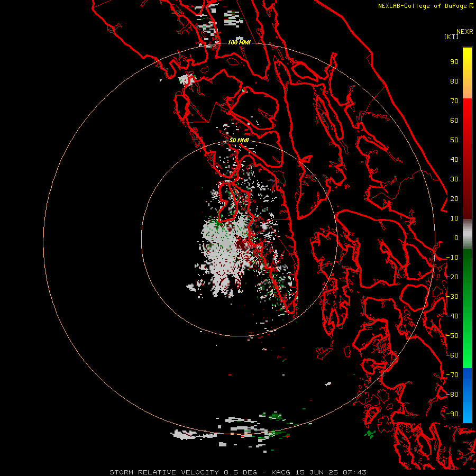Viewport: 476px width, 476px height.
Task: Click the 80 value on velocity scale
Action: click(454, 81)
